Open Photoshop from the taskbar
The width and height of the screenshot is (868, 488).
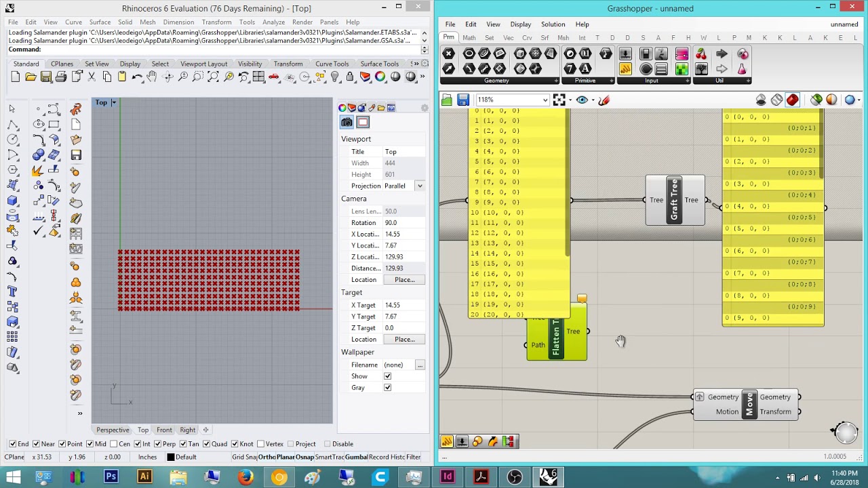tap(111, 477)
